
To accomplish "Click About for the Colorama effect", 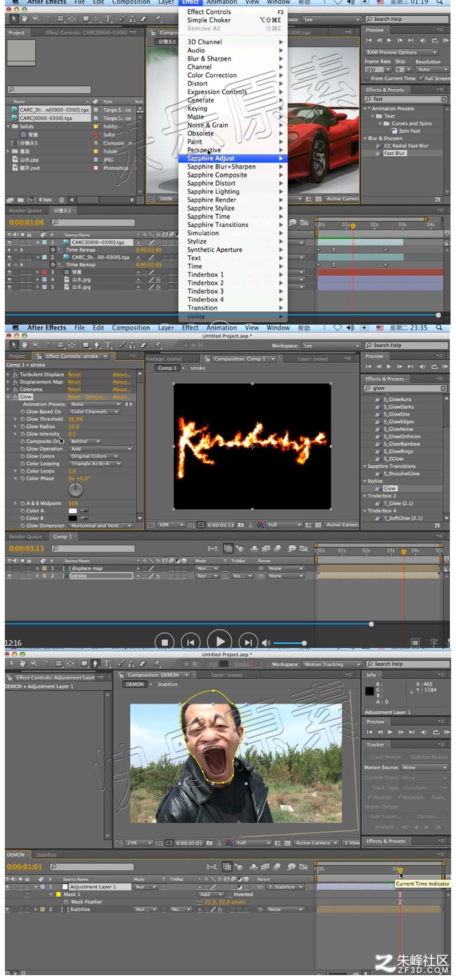I will pyautogui.click(x=121, y=389).
